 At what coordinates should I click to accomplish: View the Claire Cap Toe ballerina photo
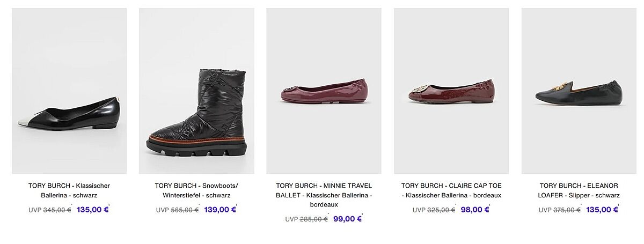pos(451,91)
